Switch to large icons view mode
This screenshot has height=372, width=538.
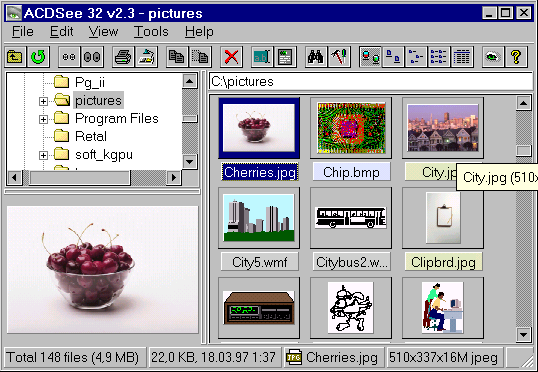click(393, 57)
